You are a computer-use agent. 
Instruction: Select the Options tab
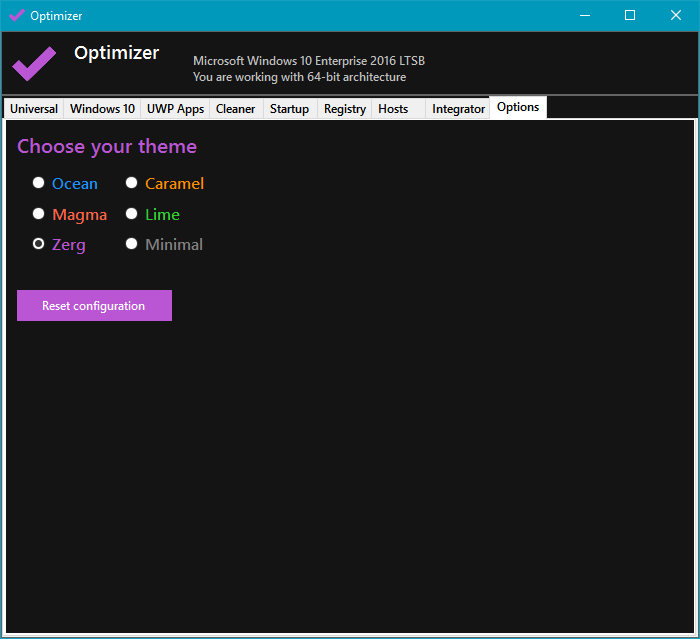518,107
